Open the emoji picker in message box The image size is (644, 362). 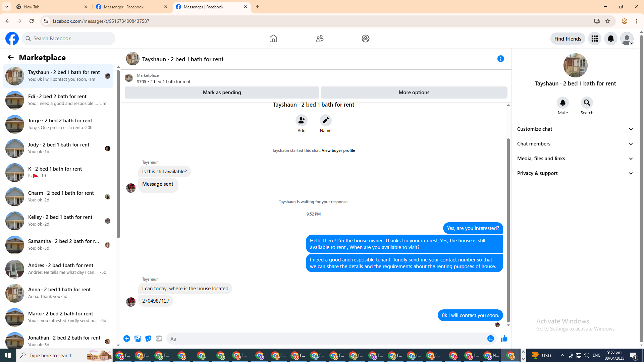coord(490,339)
